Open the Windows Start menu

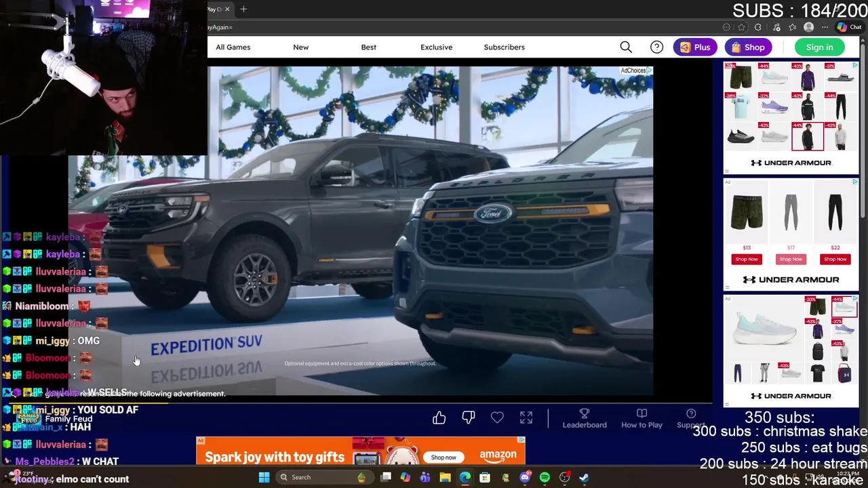pyautogui.click(x=264, y=477)
